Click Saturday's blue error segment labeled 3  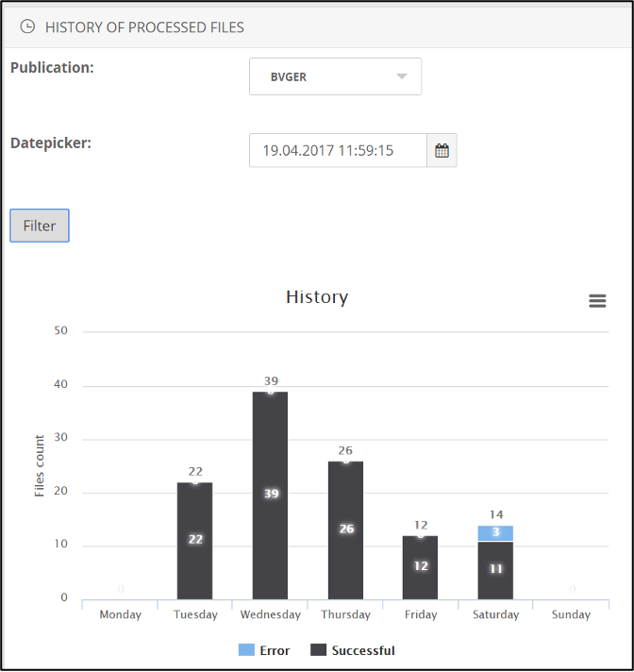tap(495, 532)
